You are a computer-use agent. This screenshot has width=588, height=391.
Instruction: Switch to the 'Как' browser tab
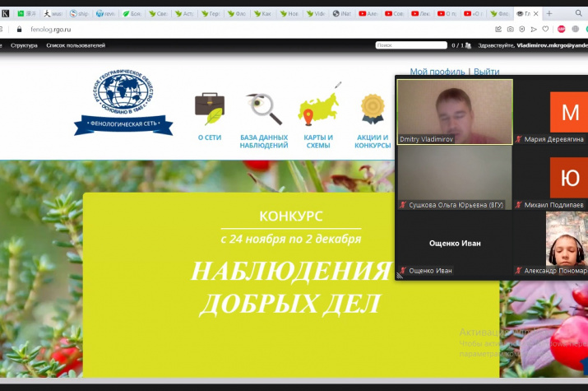coord(263,14)
